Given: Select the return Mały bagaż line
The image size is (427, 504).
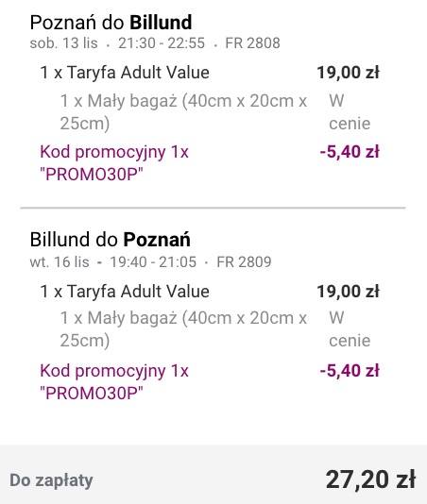Looking at the screenshot, I should 215,328.
